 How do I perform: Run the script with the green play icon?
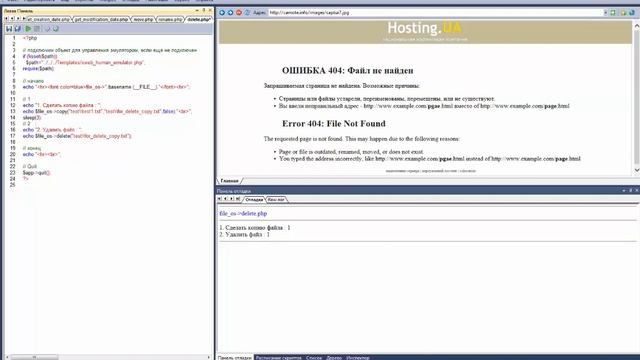[28, 29]
